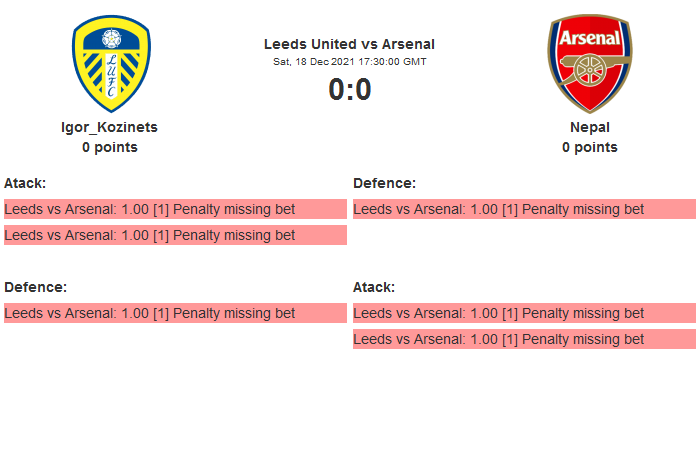The width and height of the screenshot is (700, 460).
Task: Click the Atack heading below Igor_Kozinets
Action: coord(25,183)
